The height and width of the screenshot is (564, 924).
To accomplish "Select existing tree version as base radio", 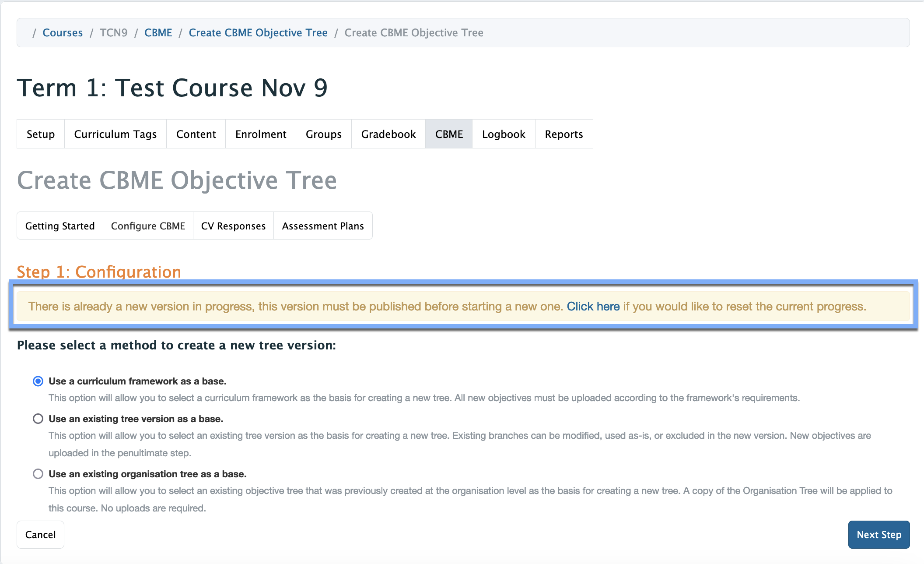I will point(38,419).
